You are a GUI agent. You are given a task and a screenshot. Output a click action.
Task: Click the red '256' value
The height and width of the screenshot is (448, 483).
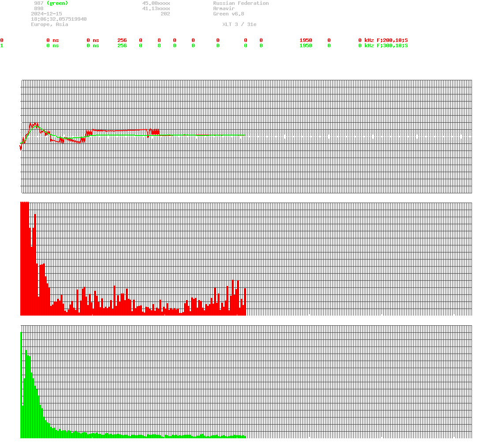pyautogui.click(x=122, y=41)
